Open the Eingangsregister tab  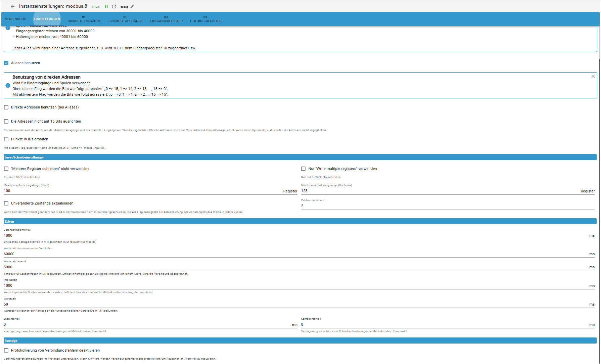[x=166, y=19]
